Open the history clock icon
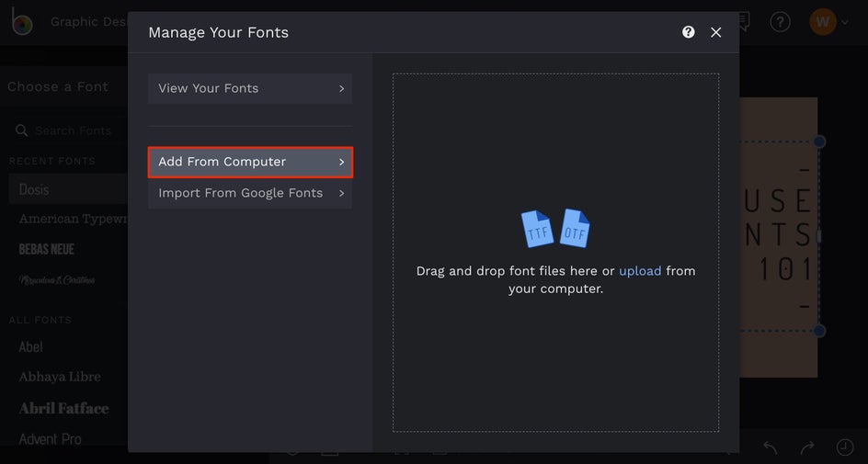Viewport: 868px width, 464px height. [844, 447]
